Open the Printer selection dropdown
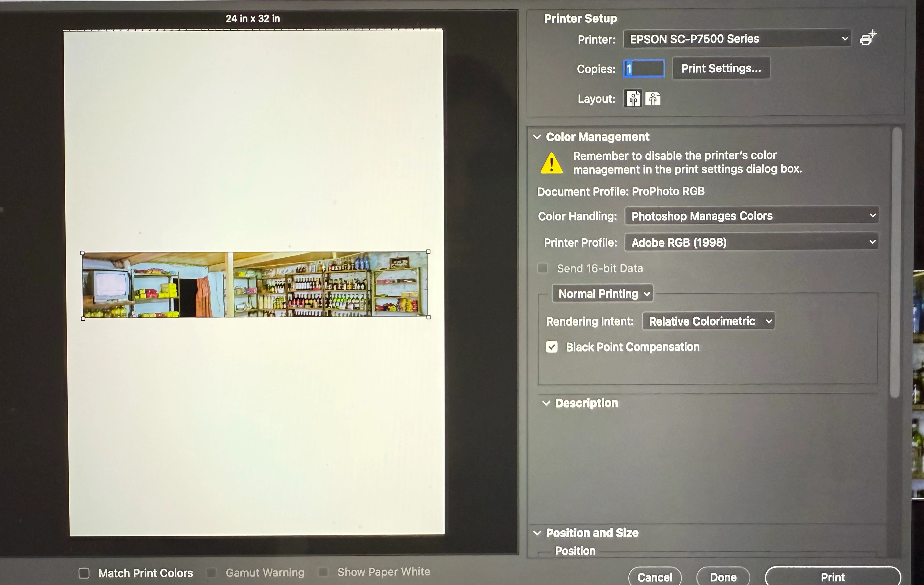 coord(737,39)
